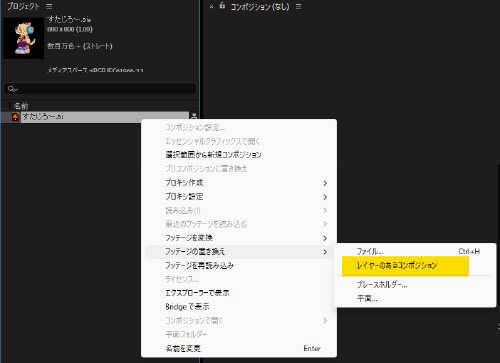Open the Project panel hamburger menu
Screen dimensions: 500x363
click(x=49, y=7)
